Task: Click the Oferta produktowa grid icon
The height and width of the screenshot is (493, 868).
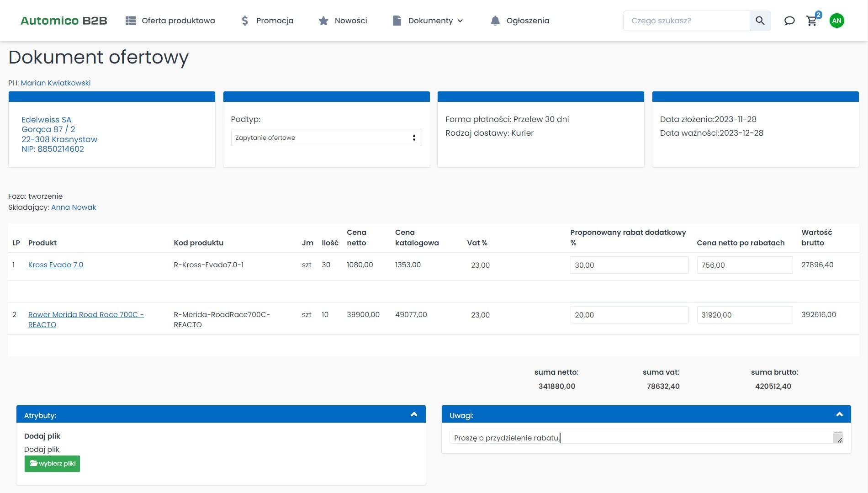Action: pos(131,21)
